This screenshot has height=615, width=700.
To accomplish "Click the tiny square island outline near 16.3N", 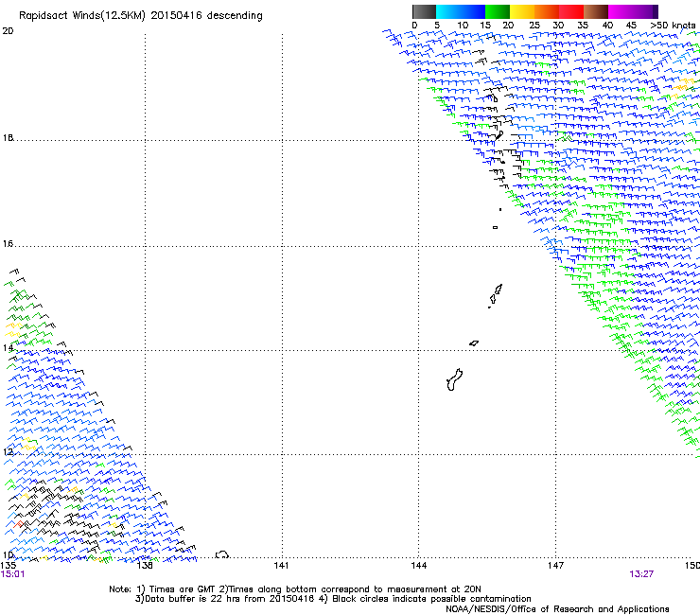I will 495,227.
